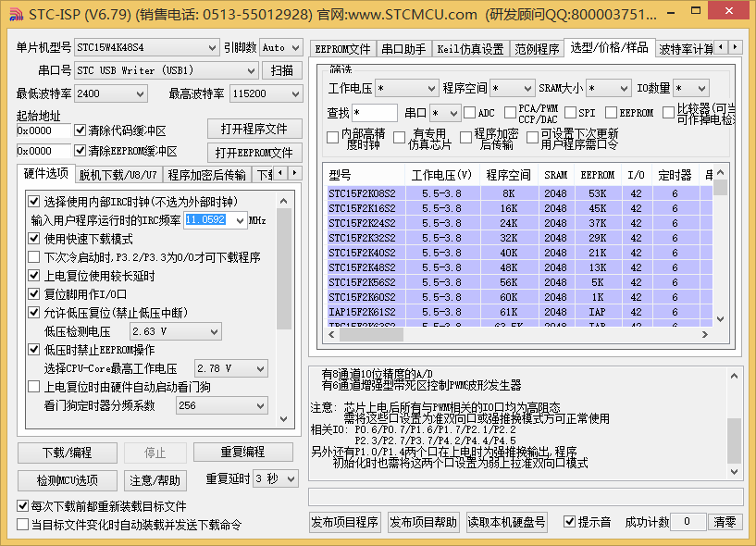
Task: Enable 当目标文件变化时自动装载 checkbox
Action: pyautogui.click(x=22, y=525)
